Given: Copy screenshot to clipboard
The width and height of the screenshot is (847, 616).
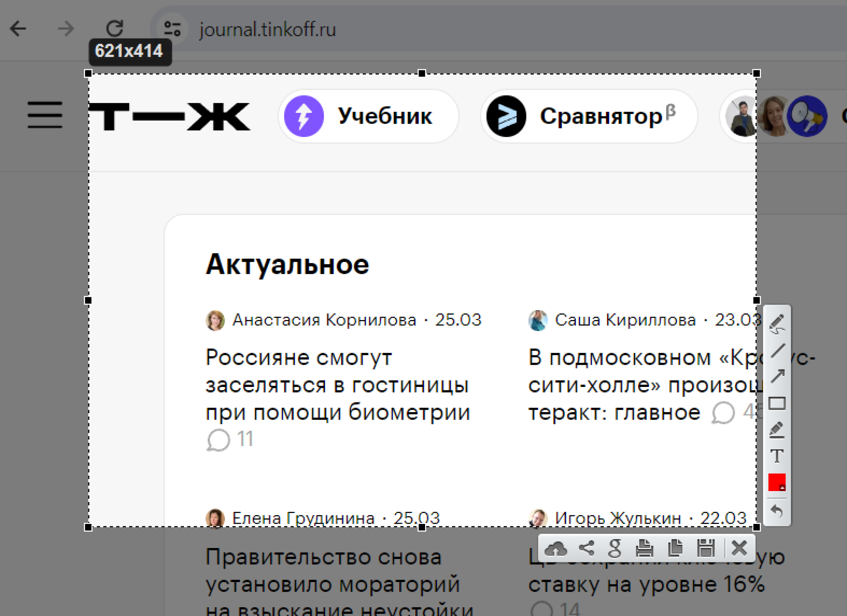Looking at the screenshot, I should point(675,548).
